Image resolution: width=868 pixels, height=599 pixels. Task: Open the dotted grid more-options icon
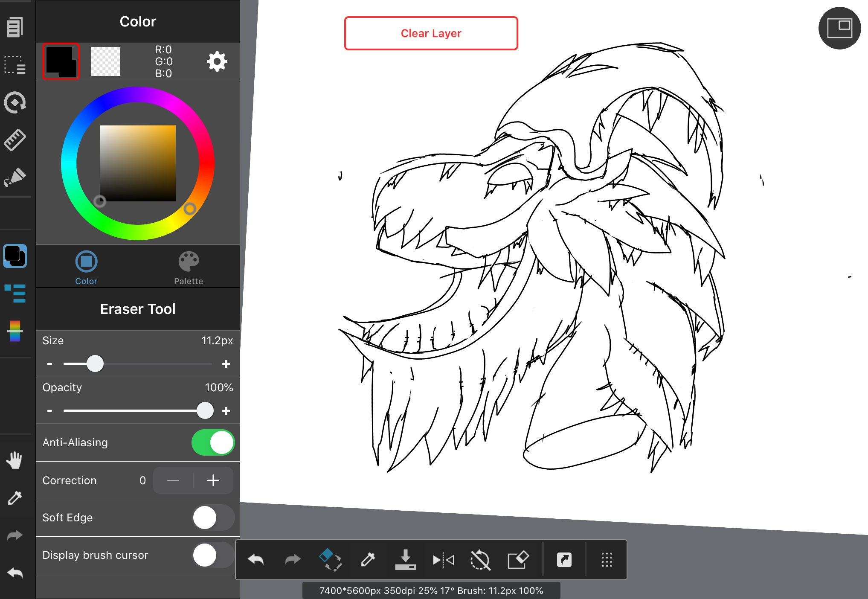(607, 560)
